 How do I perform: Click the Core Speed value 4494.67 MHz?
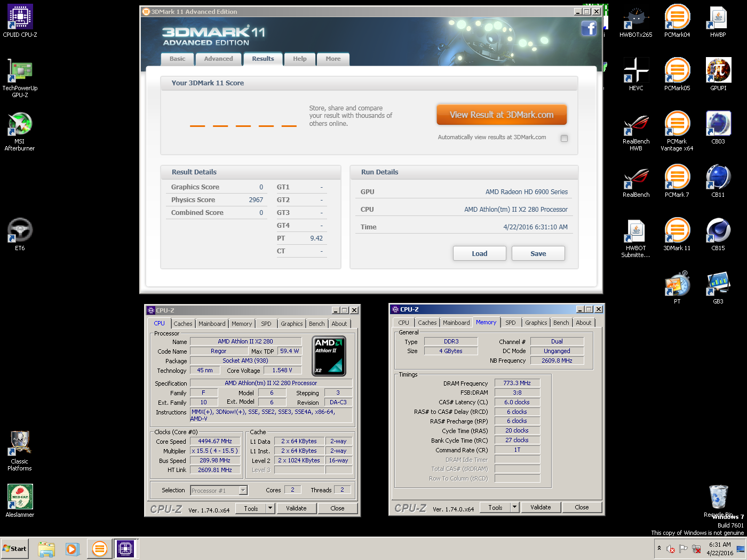point(215,441)
